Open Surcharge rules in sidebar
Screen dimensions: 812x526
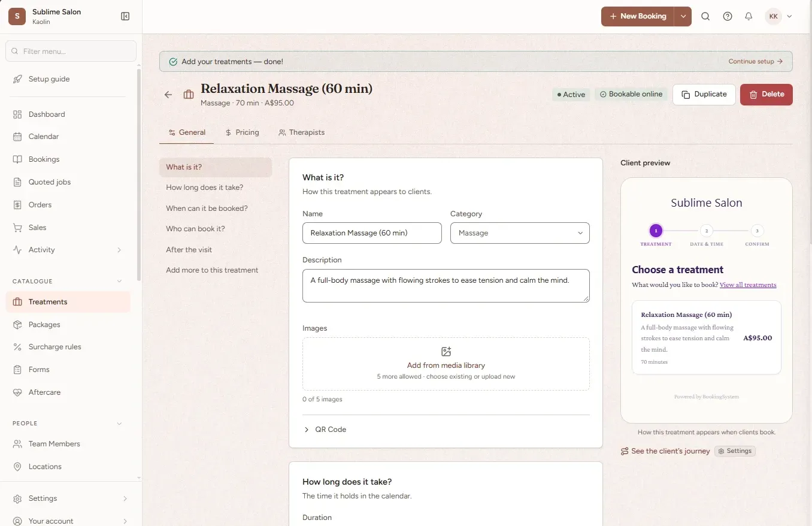[68, 347]
